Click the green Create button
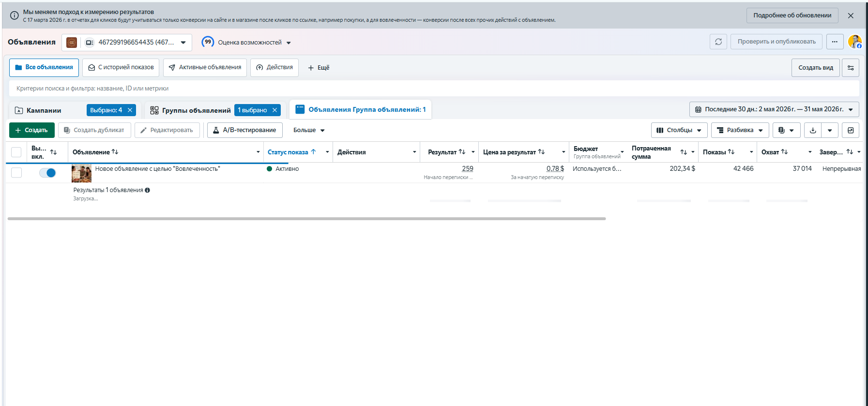868x406 pixels. 32,130
